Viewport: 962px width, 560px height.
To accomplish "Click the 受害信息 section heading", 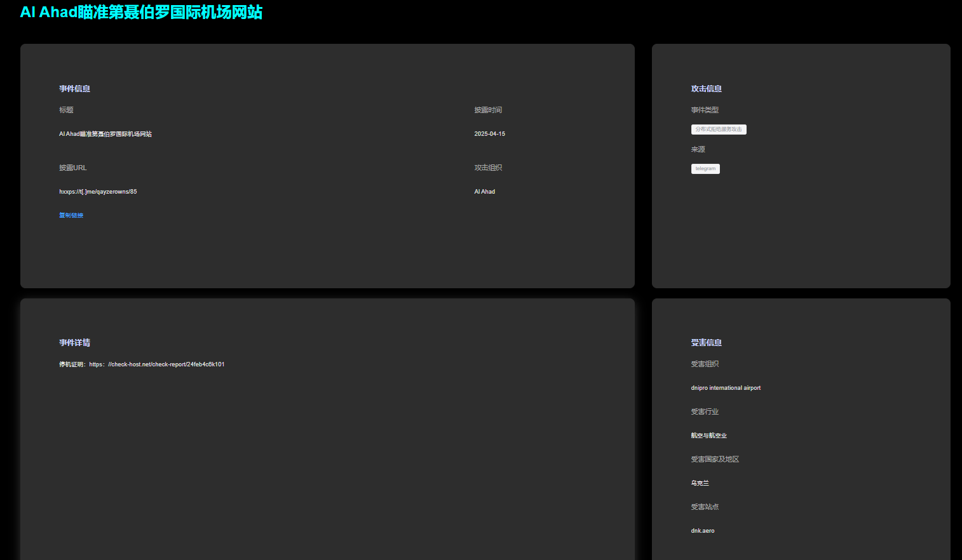I will pos(706,343).
